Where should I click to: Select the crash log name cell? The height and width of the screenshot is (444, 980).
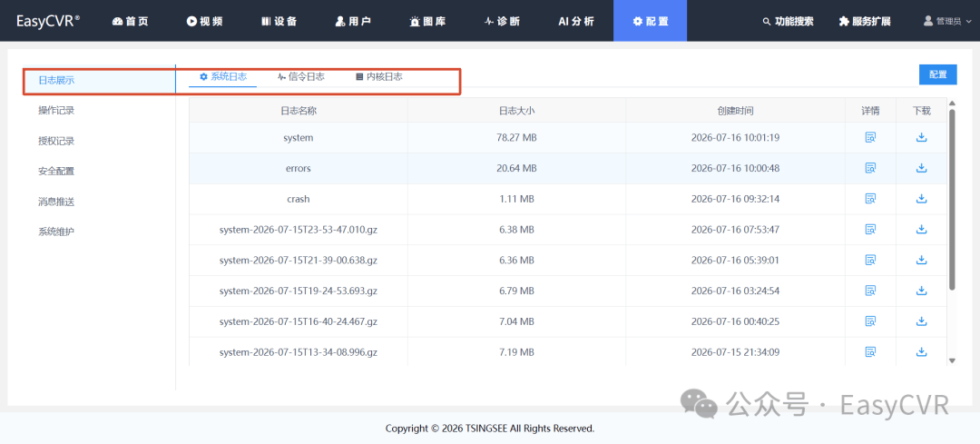tap(299, 199)
